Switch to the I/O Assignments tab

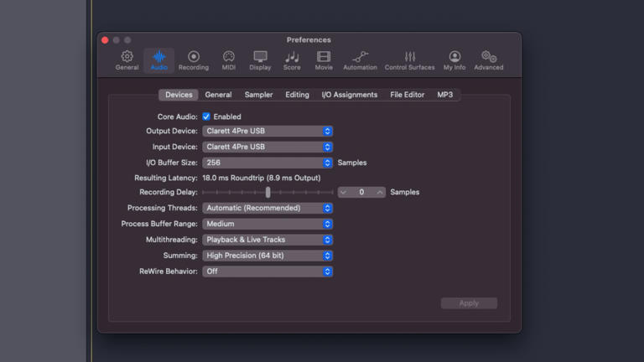point(349,95)
